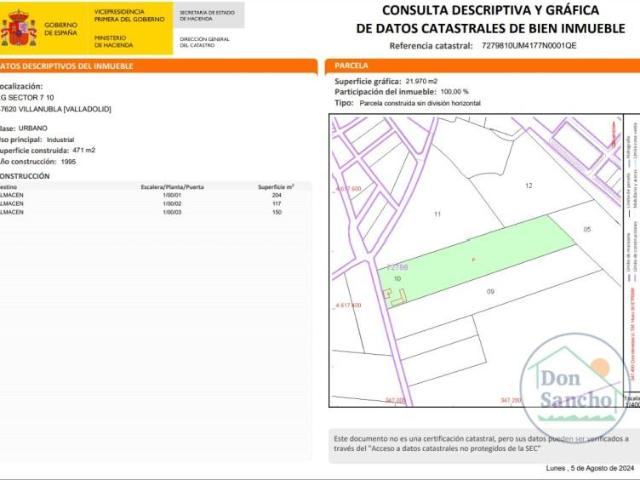The image size is (640, 480).
Task: Select 'VICEPRESIDENCIA PRIMERA DEL GOBIERNO' header text
Action: coord(129,16)
